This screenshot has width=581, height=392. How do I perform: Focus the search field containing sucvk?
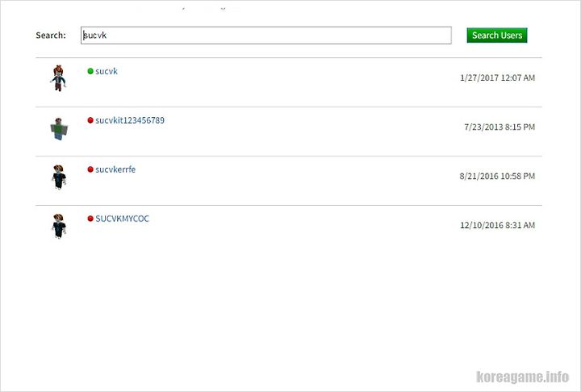(x=266, y=35)
